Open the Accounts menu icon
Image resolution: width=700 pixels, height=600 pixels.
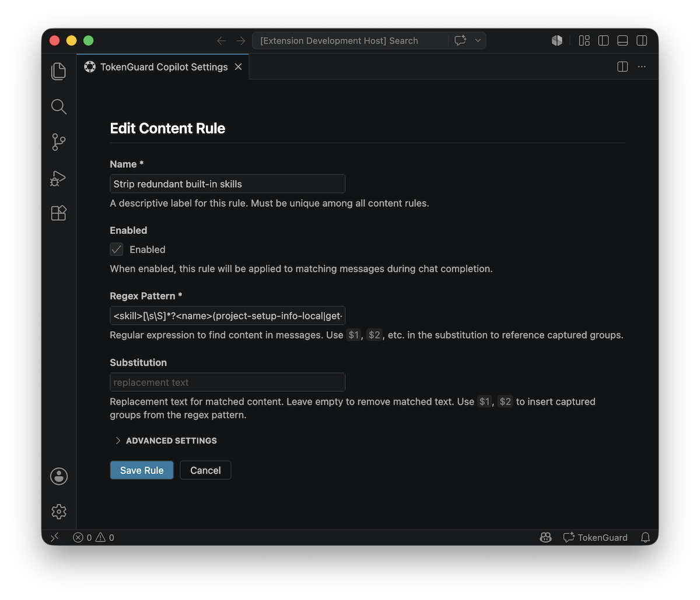[59, 476]
